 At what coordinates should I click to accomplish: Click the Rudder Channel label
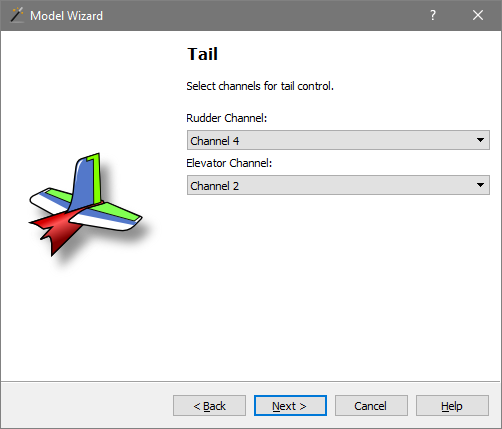tap(227, 118)
